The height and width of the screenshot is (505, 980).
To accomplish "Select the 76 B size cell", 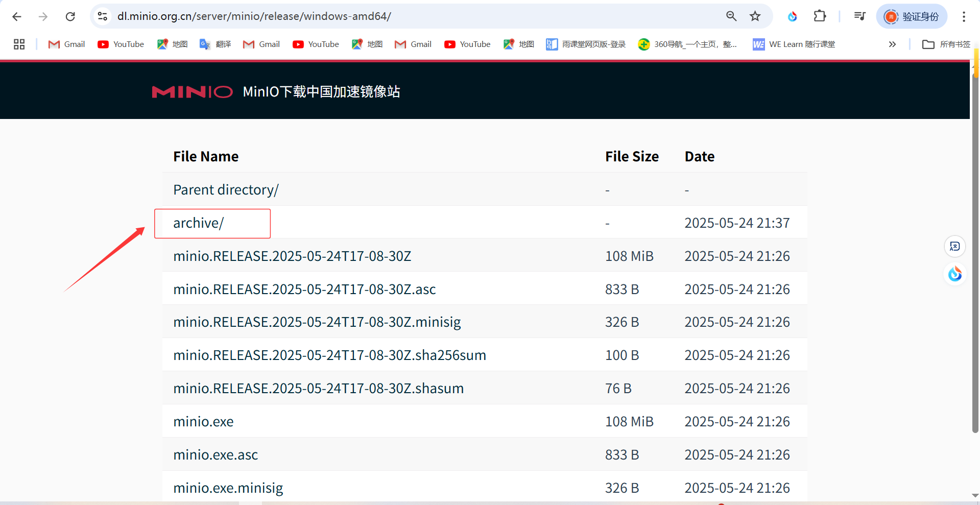I will point(618,389).
